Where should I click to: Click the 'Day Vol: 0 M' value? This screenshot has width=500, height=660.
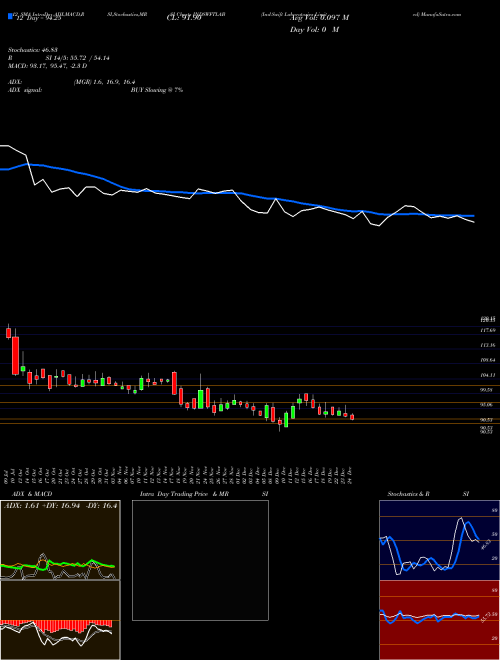point(314,30)
